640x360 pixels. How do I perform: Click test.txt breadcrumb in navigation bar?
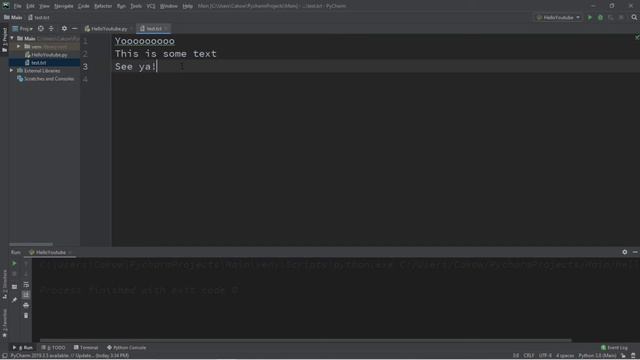(x=39, y=18)
